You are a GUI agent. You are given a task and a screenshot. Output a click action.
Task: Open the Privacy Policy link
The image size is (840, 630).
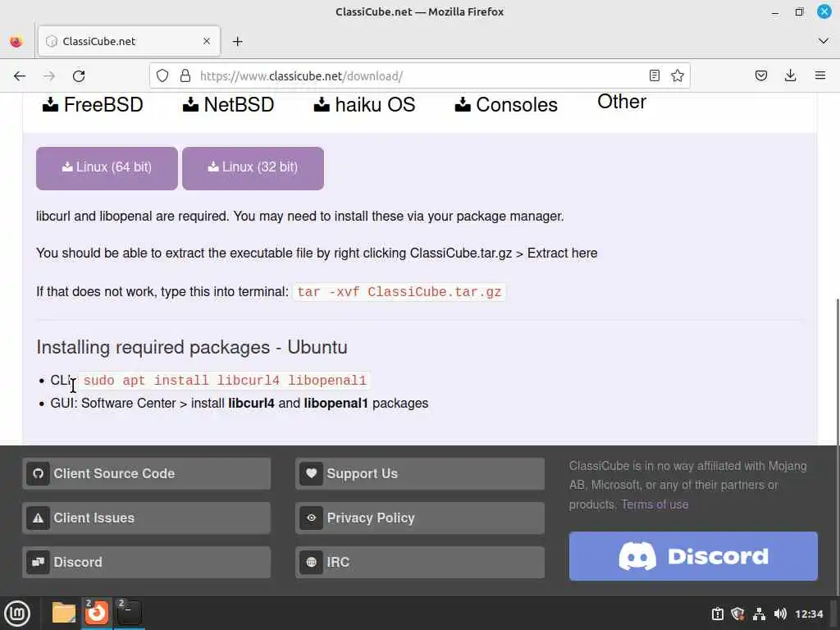(x=419, y=518)
